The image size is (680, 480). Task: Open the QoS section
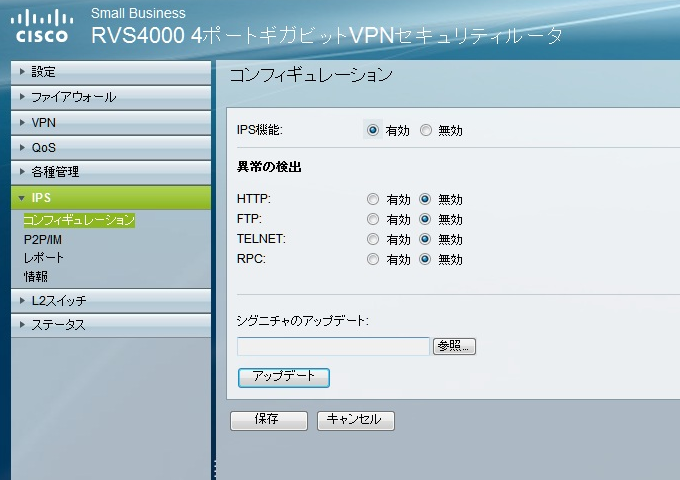[x=111, y=147]
